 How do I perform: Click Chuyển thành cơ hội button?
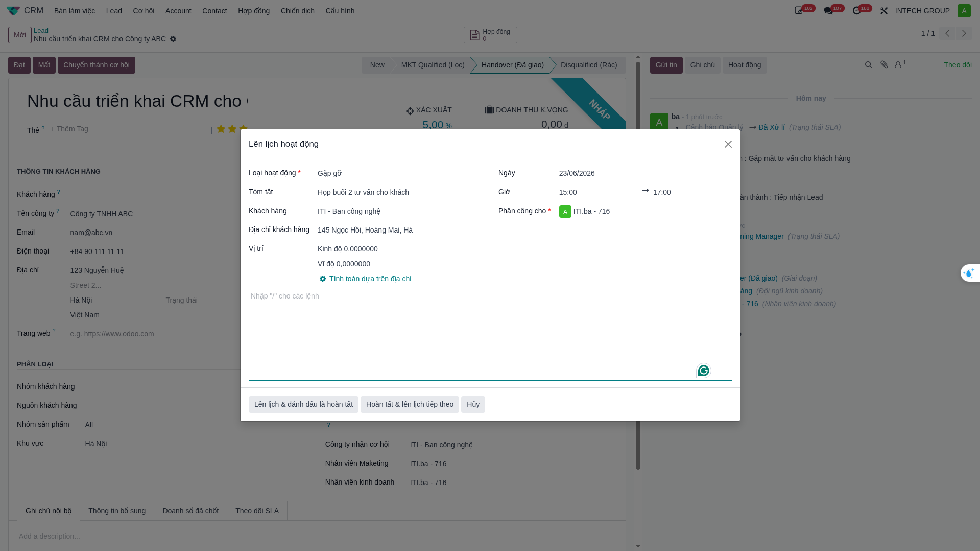(x=97, y=65)
